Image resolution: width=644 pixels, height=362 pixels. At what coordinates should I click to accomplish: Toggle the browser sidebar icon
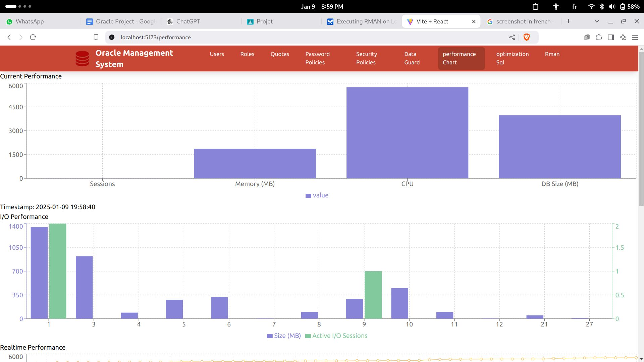pos(611,37)
